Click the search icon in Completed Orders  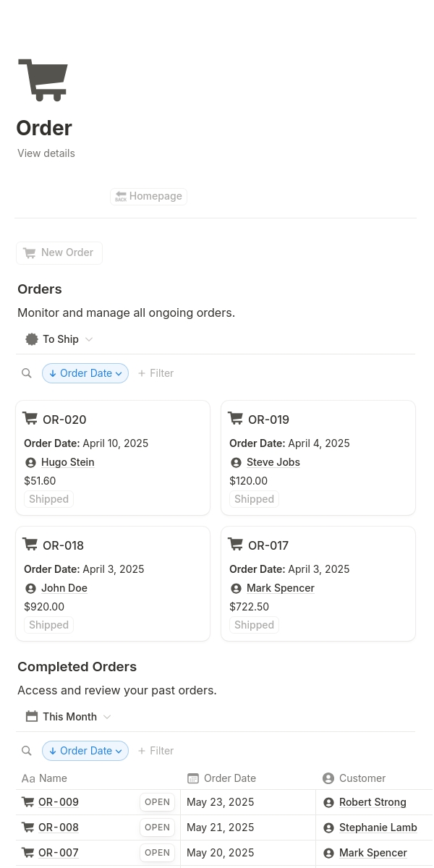27,750
